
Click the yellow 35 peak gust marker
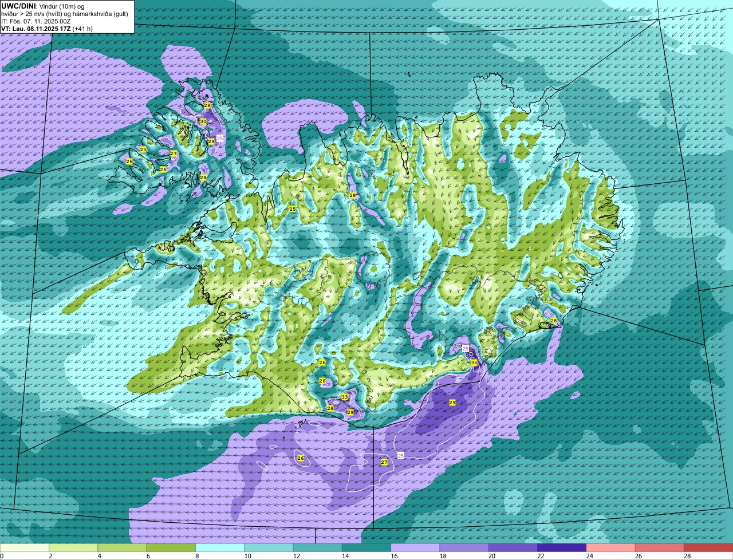474,362
